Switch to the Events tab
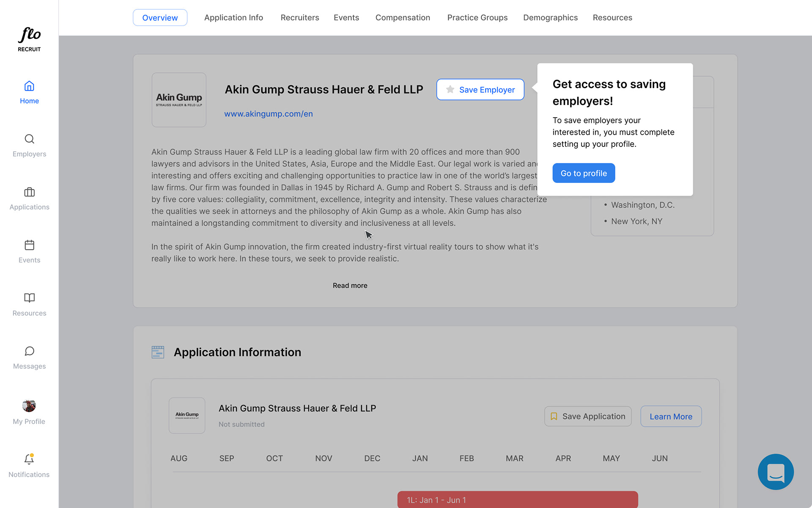Viewport: 812px width, 508px height. click(346, 18)
